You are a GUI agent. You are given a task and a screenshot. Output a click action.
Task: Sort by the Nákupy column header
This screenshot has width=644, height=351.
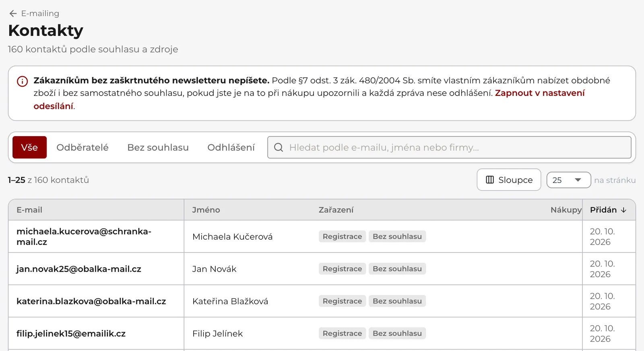tap(566, 210)
